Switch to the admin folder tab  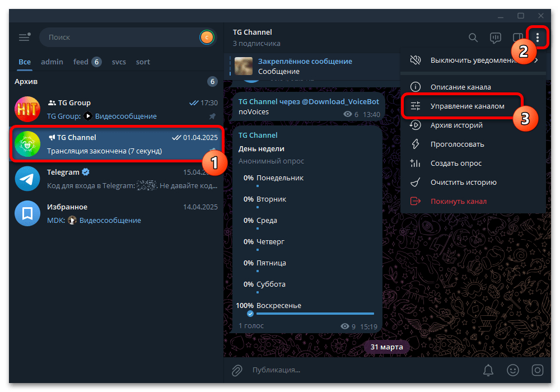[52, 62]
